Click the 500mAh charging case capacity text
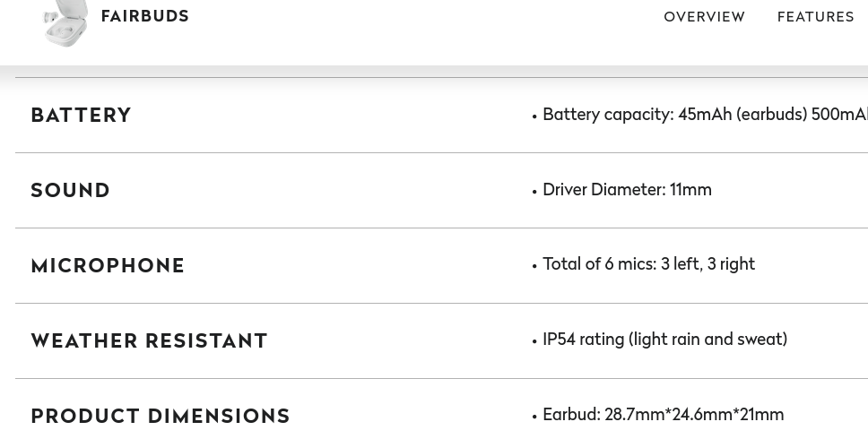Screen dimensions: 868x439 (839, 115)
